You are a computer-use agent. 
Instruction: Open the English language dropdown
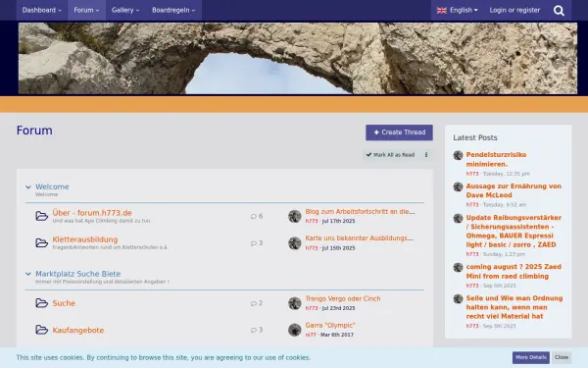click(457, 10)
